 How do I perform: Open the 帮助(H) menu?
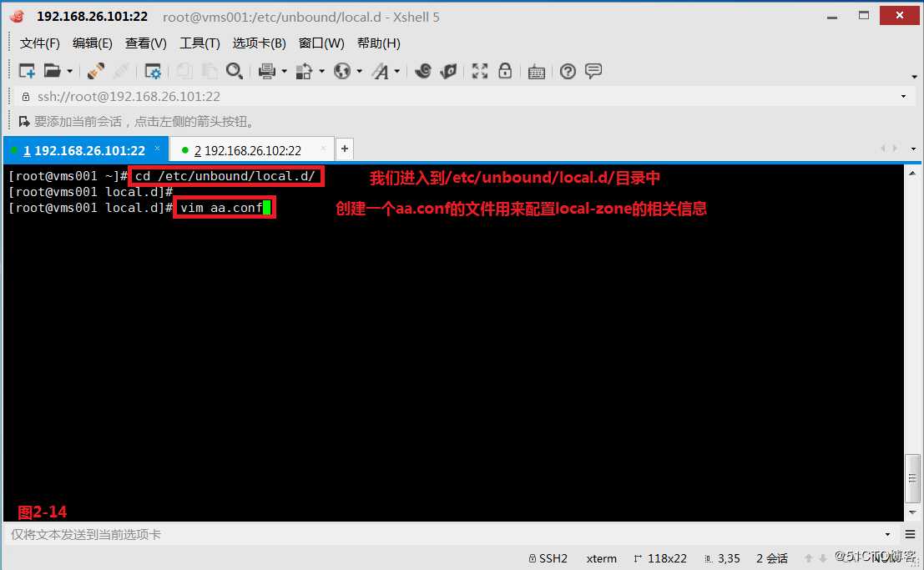pos(378,43)
